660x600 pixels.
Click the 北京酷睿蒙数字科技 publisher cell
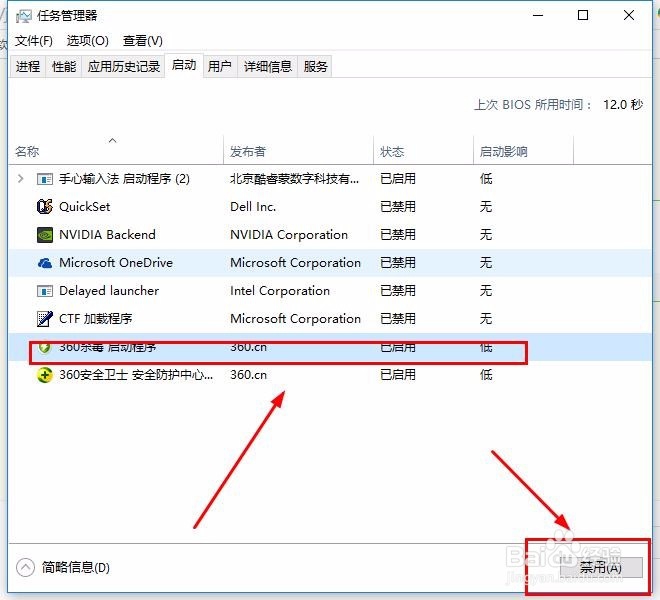(x=295, y=179)
